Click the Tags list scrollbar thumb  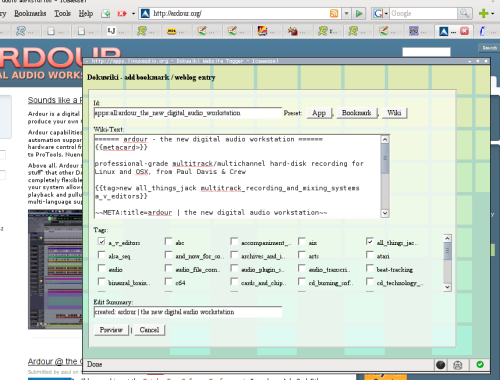tap(447, 251)
